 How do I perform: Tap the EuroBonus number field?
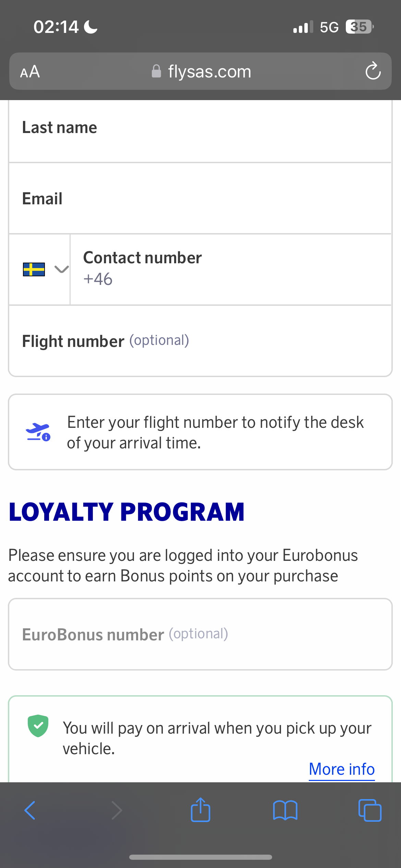click(200, 635)
